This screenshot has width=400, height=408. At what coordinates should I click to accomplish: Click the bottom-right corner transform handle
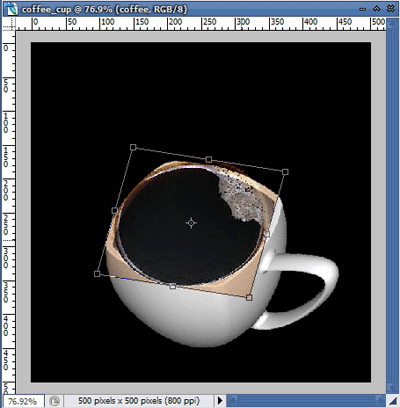pyautogui.click(x=249, y=298)
